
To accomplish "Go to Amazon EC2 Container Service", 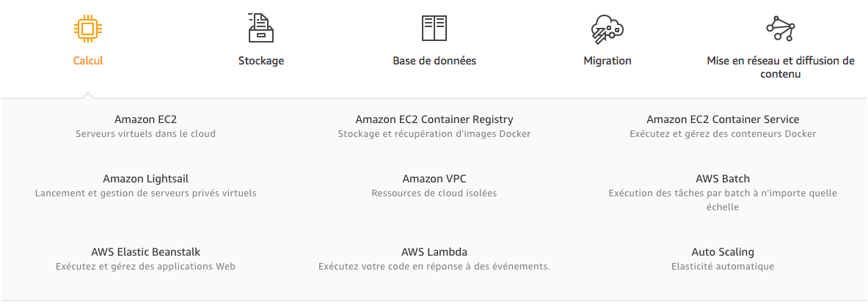I will [x=723, y=119].
